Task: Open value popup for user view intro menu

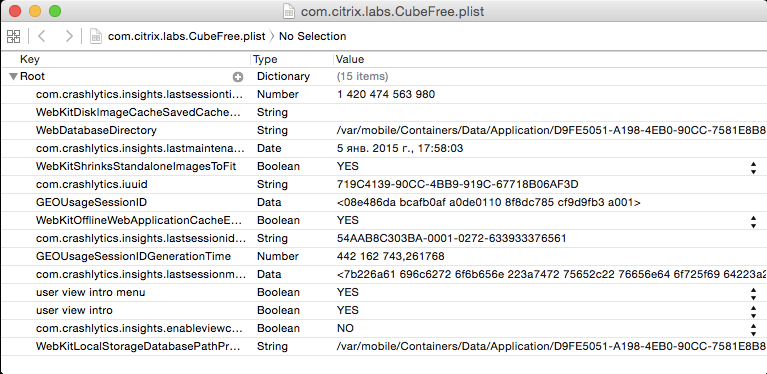Action: 753,293
